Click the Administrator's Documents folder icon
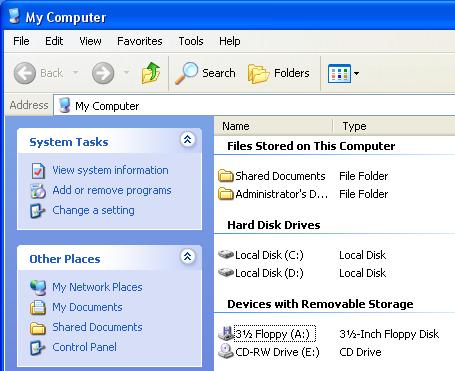This screenshot has width=455, height=371. (226, 194)
